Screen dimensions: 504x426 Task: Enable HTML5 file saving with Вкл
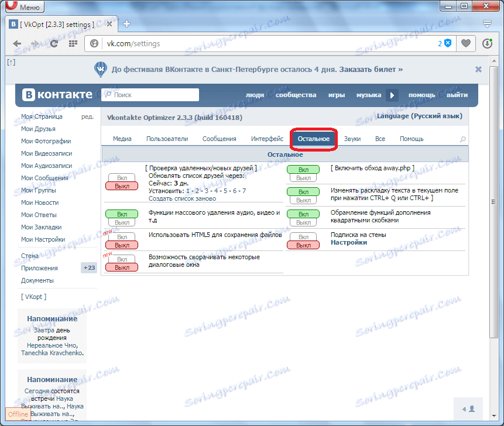point(122,237)
